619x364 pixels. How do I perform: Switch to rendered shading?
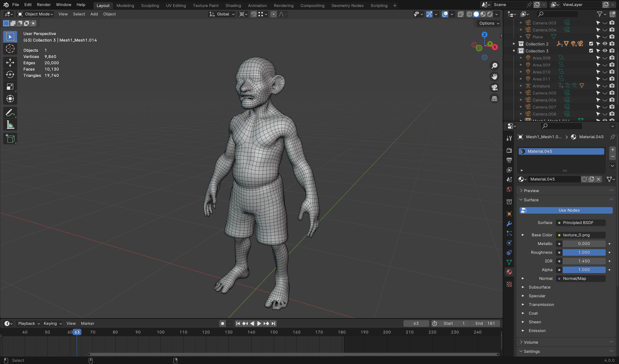coord(490,14)
